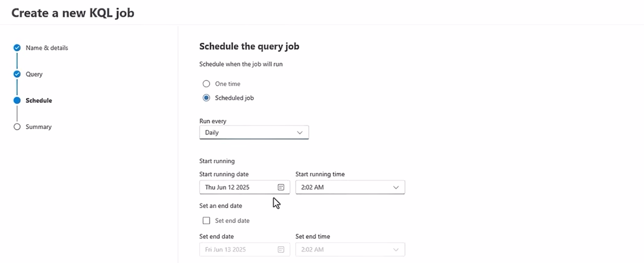This screenshot has height=263, width=644.
Task: Open the Start running time dropdown
Action: point(350,187)
